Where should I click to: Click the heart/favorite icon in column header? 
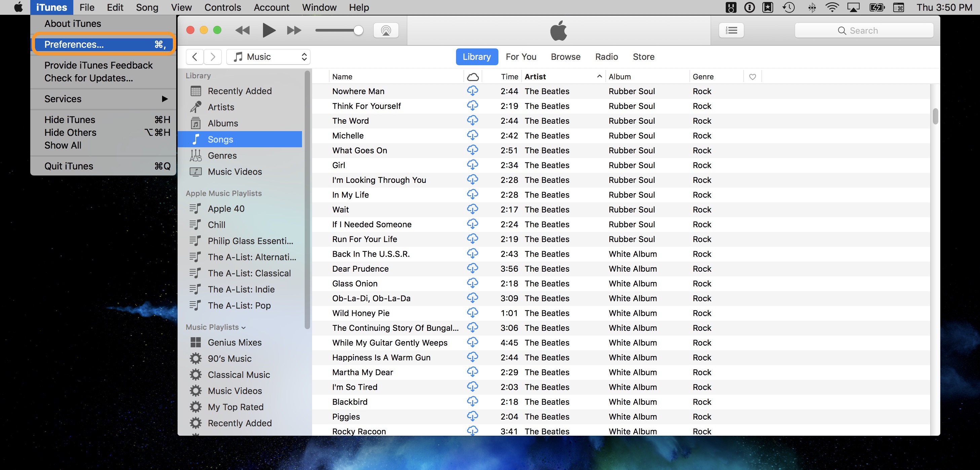[753, 76]
